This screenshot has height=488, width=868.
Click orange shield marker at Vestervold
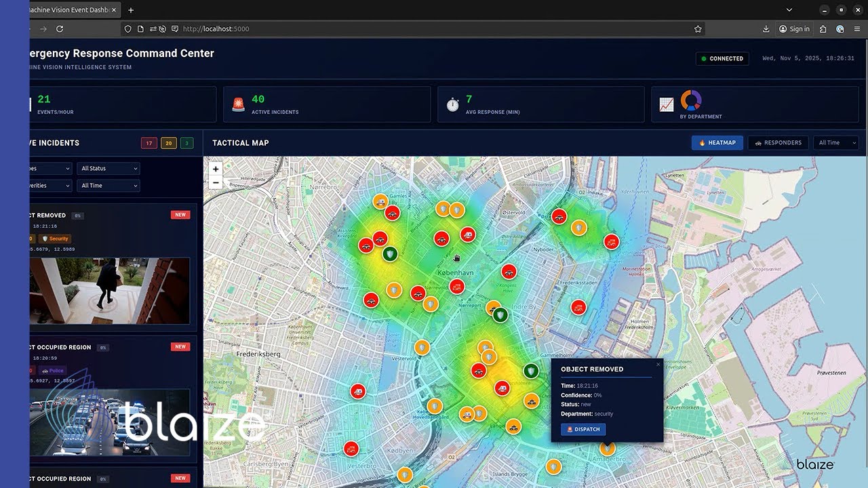click(x=422, y=348)
